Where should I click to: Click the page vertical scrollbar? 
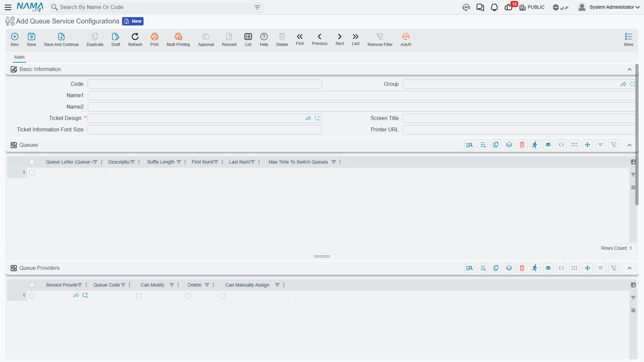pyautogui.click(x=637, y=135)
